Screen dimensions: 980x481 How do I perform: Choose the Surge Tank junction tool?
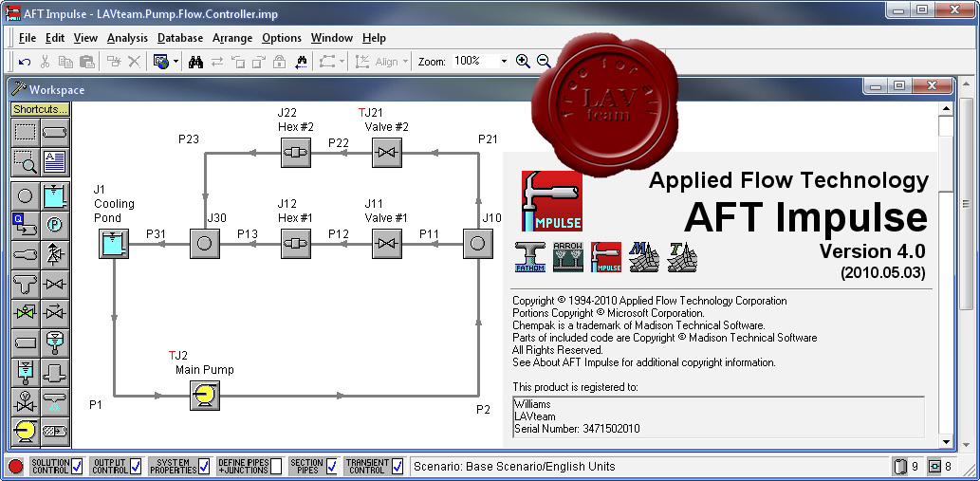(x=25, y=372)
